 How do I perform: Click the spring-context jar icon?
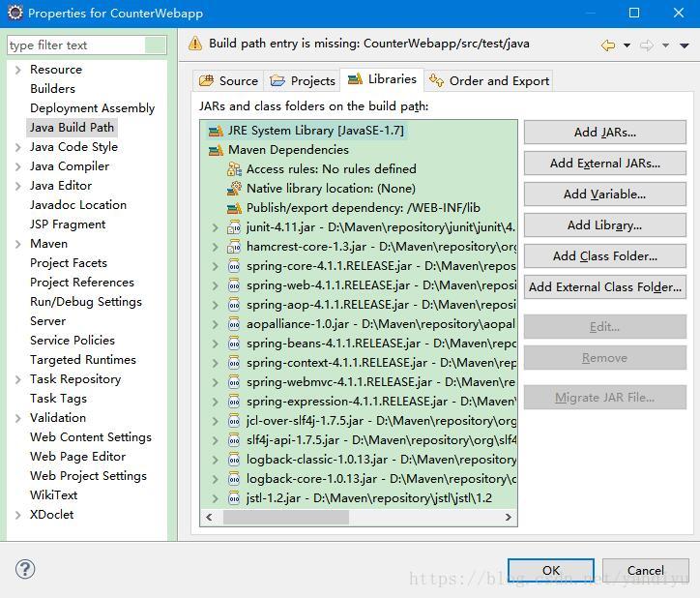234,363
